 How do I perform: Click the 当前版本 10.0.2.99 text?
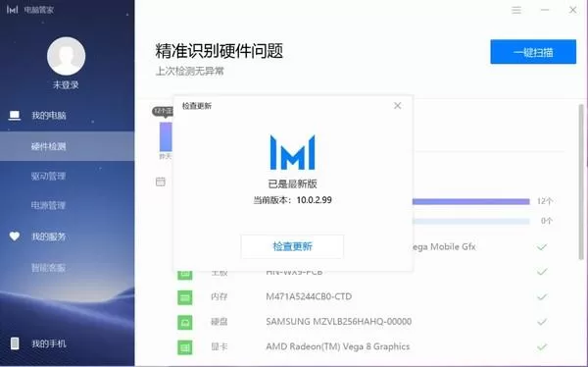click(292, 200)
